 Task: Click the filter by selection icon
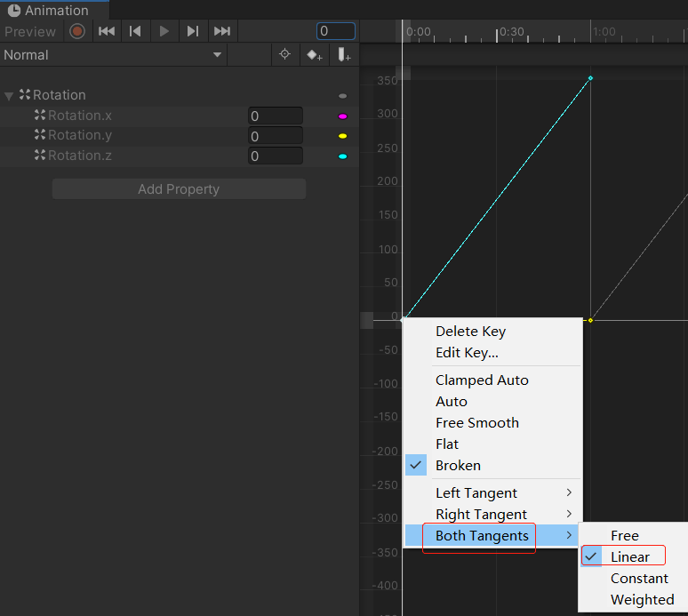tap(284, 54)
